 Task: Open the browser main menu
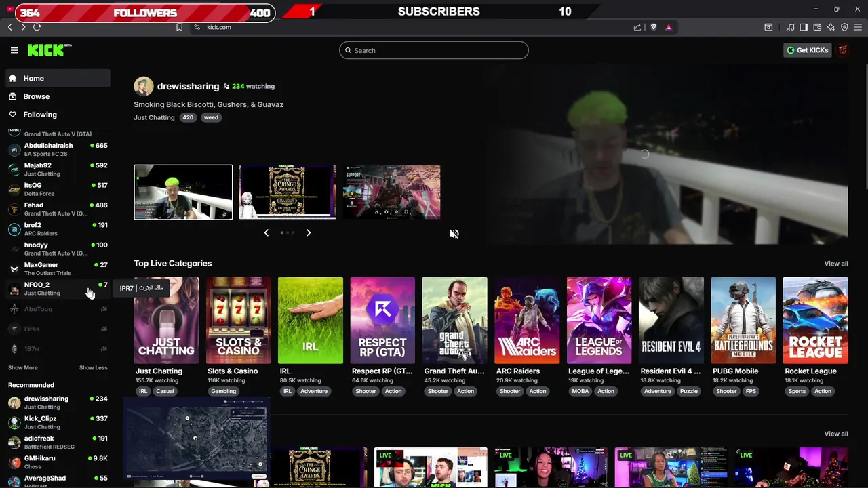[x=859, y=27]
